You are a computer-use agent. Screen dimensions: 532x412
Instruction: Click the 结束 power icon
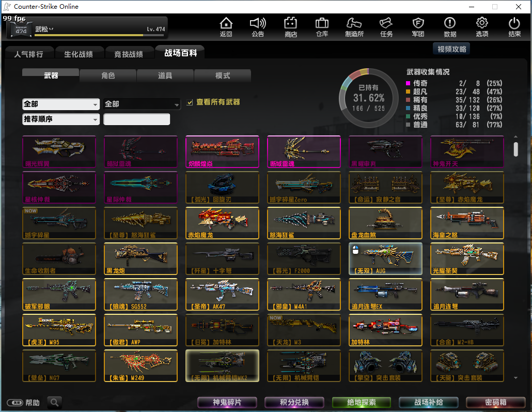point(514,27)
